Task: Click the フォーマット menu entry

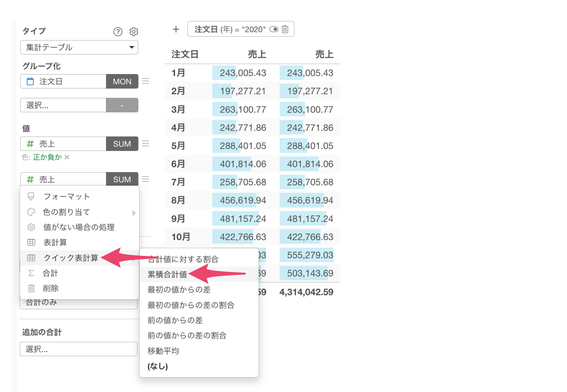Action: (x=67, y=197)
